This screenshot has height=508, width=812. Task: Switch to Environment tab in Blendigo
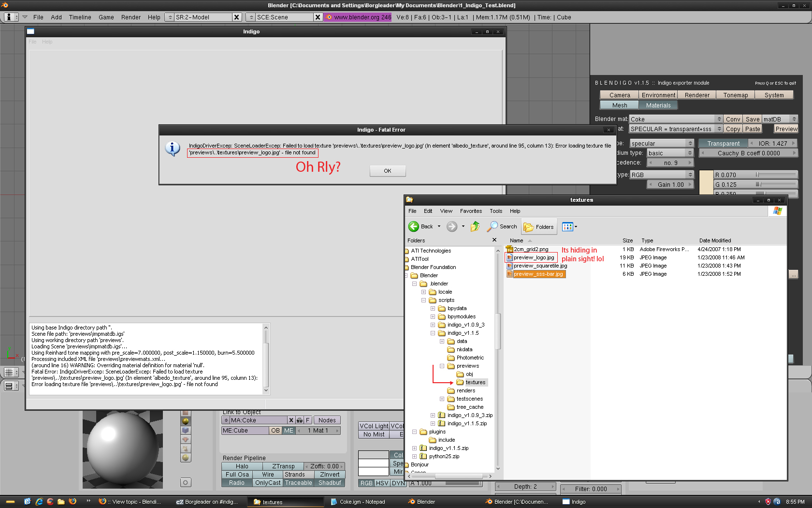click(x=658, y=95)
